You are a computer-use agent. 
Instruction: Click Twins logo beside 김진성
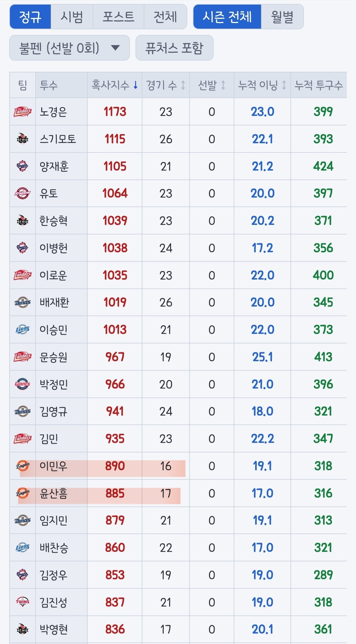pos(22,602)
